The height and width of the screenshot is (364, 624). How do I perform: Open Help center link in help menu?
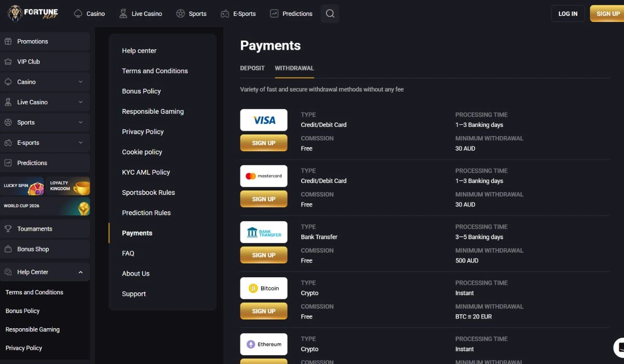(x=139, y=50)
